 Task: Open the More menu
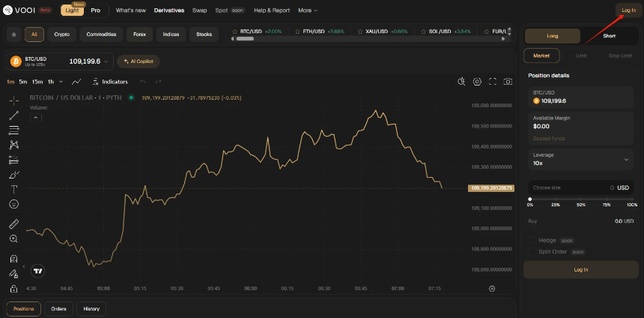point(307,10)
